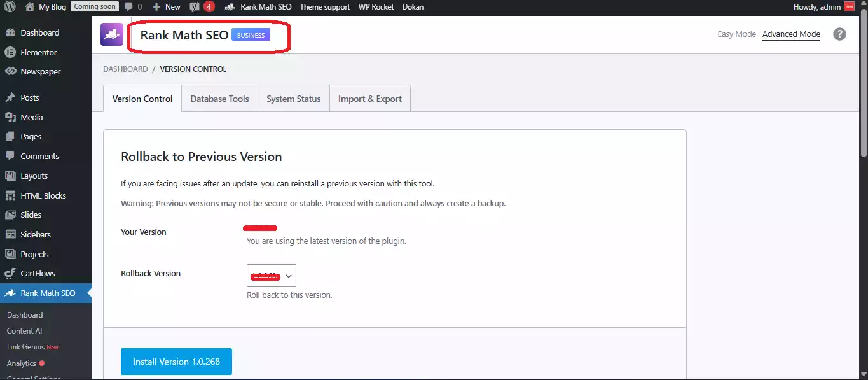Open the Yoast icon in admin bar
The height and width of the screenshot is (380, 868).
click(195, 7)
